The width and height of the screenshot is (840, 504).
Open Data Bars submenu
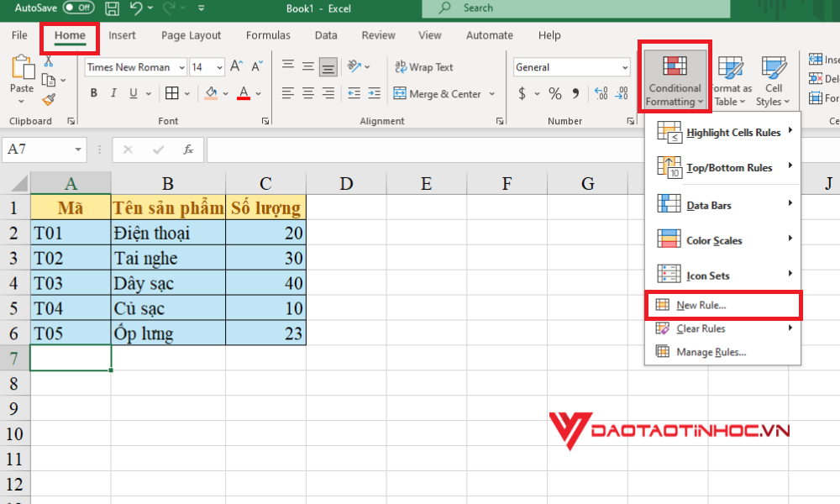[x=722, y=205]
